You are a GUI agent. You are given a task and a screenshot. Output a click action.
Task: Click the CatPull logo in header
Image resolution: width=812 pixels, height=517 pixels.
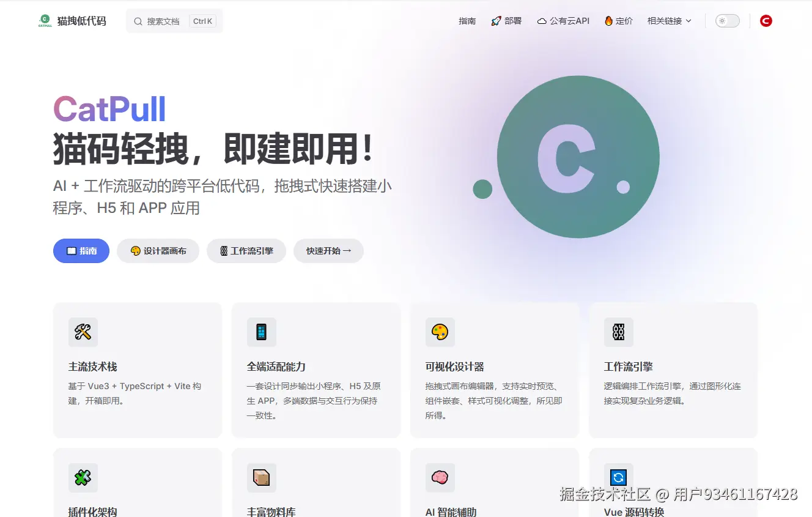pyautogui.click(x=45, y=21)
